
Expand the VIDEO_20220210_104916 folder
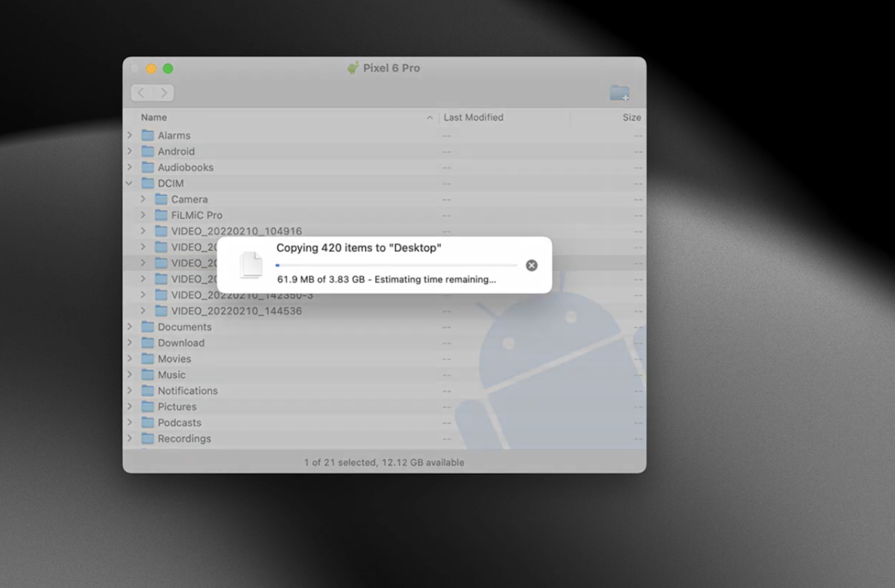click(143, 231)
